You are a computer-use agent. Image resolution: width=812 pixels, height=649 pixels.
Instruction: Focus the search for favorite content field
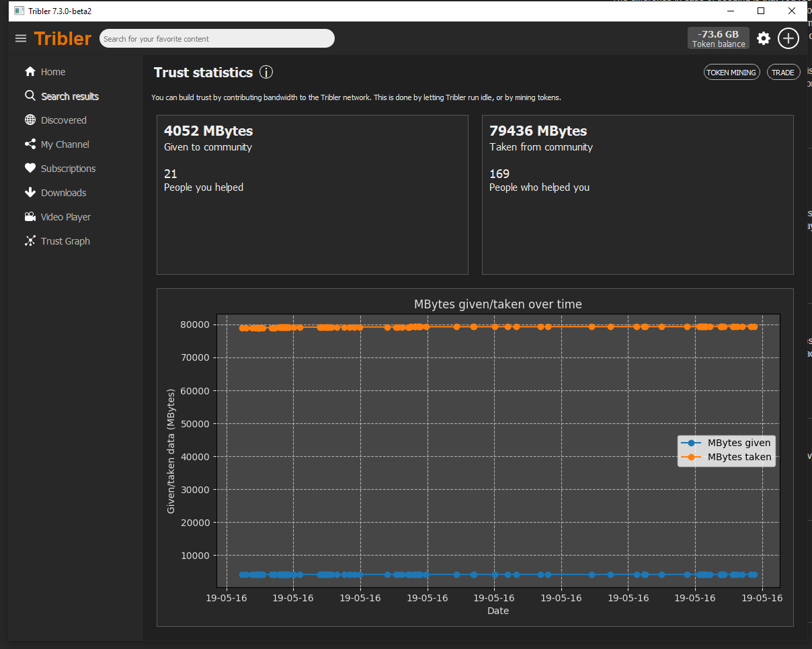216,39
